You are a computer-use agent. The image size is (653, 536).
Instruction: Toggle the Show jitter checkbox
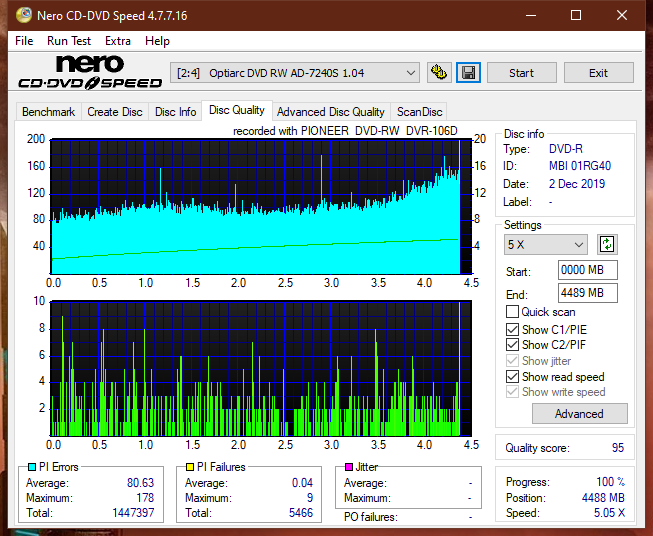[x=512, y=361]
